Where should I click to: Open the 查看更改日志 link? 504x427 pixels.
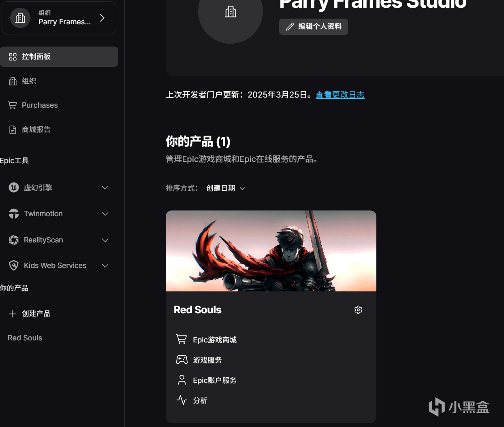tap(340, 95)
